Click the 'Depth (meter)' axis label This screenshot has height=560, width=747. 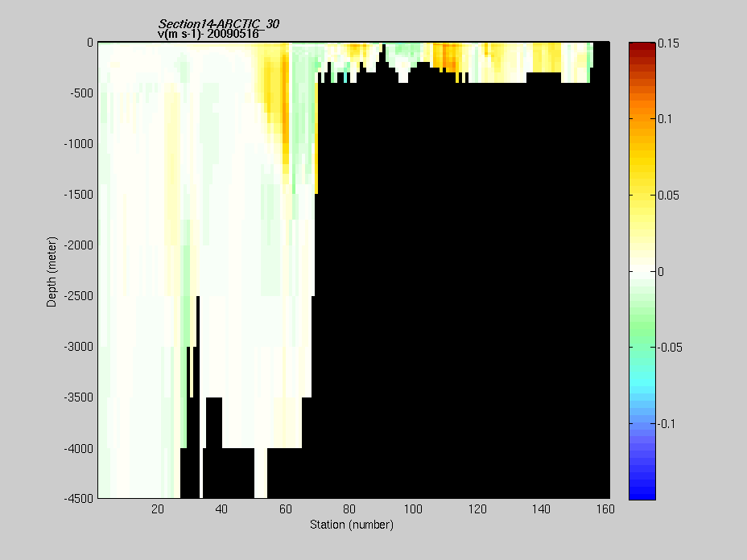[52, 272]
